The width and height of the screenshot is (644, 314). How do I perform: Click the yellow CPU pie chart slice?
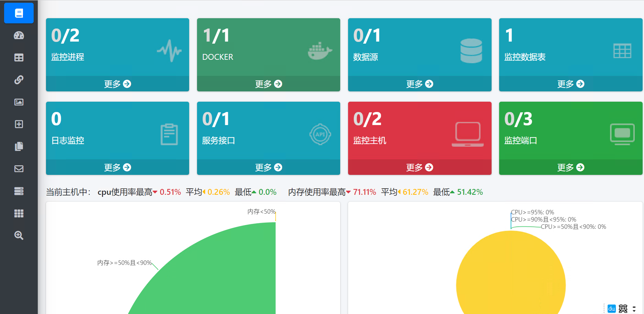pyautogui.click(x=511, y=275)
